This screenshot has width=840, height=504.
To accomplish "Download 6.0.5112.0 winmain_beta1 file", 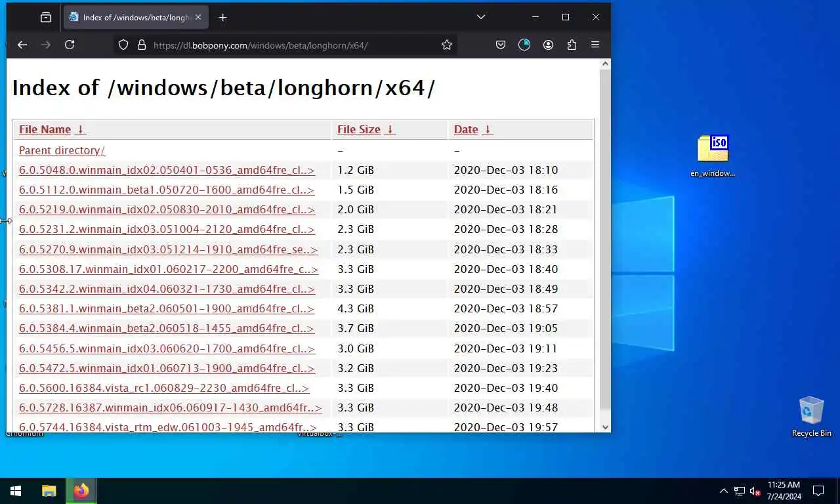I will coord(167,190).
